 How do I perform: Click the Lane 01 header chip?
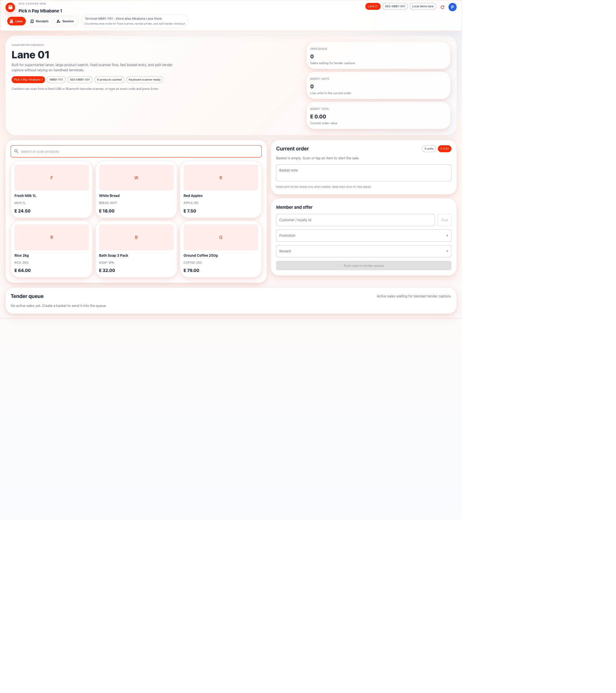click(x=373, y=6)
